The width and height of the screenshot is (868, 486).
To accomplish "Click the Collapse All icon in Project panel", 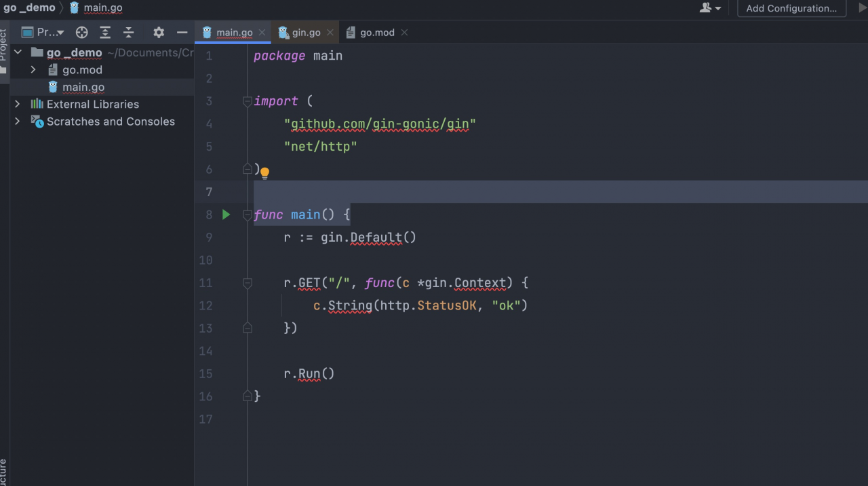I will tap(128, 32).
